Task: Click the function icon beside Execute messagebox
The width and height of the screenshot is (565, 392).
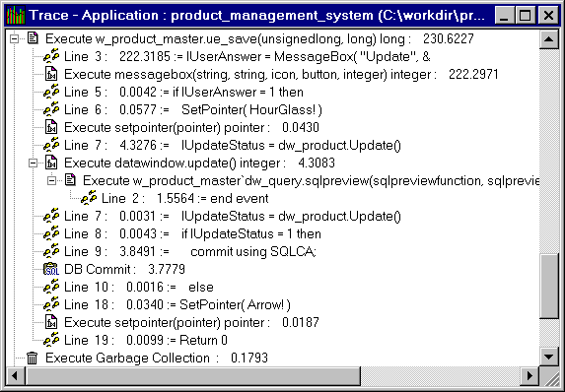Action: [x=51, y=74]
